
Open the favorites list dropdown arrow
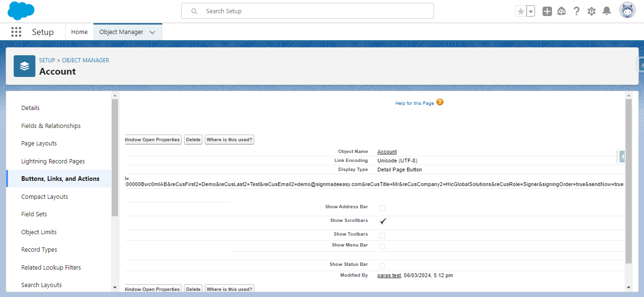531,11
